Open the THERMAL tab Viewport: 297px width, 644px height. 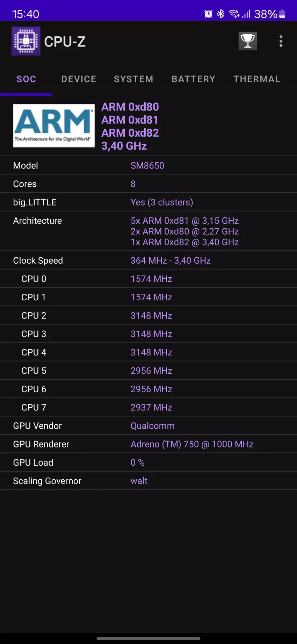[x=257, y=79]
